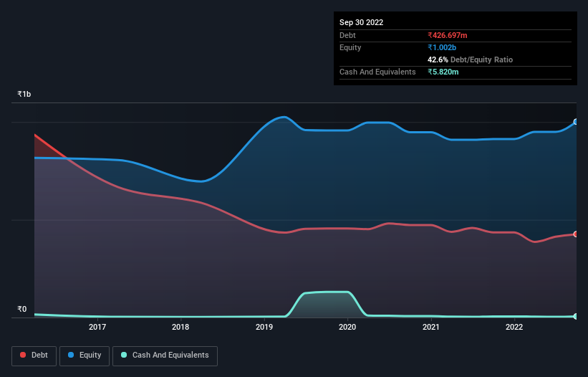This screenshot has width=588, height=377.
Task: Click the ₹0 y-axis label
Action: click(21, 309)
